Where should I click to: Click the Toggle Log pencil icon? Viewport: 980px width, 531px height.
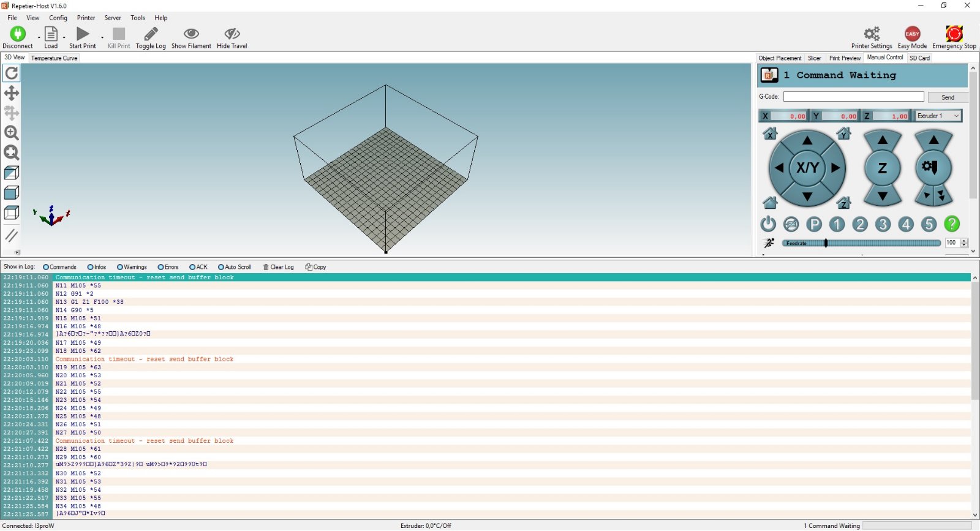pos(151,34)
